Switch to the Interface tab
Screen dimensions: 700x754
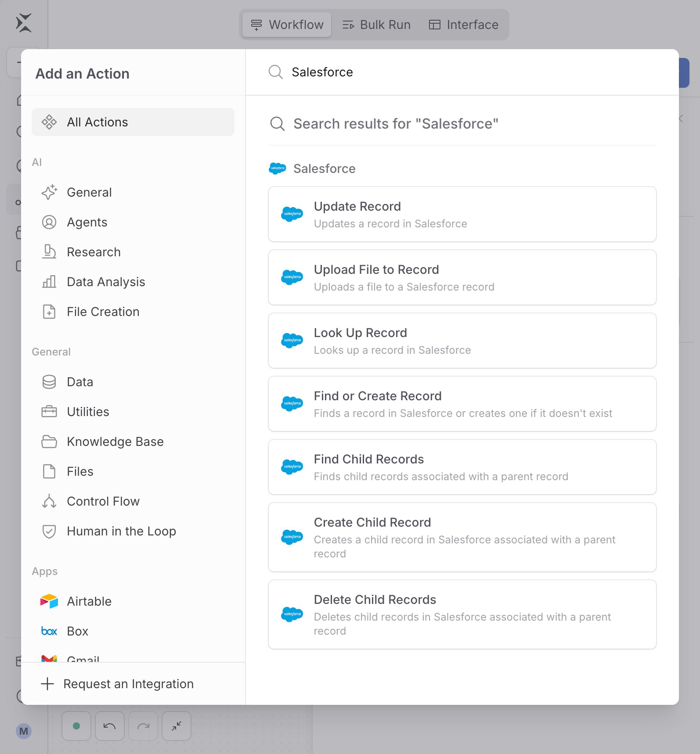(x=464, y=25)
